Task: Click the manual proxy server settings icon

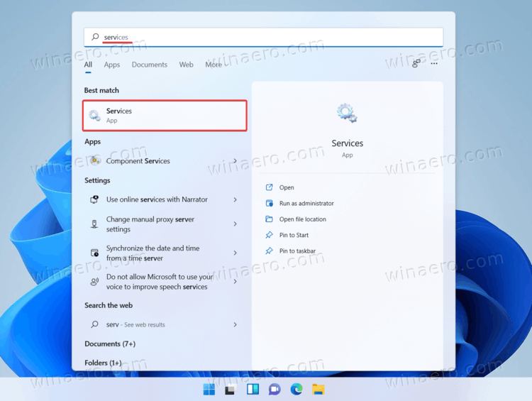Action: (x=94, y=224)
